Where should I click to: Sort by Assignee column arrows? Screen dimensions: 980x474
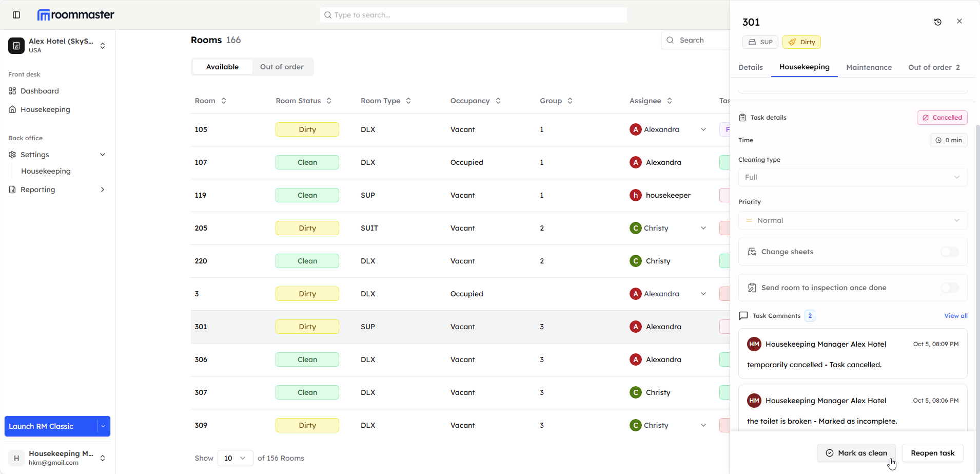click(670, 101)
